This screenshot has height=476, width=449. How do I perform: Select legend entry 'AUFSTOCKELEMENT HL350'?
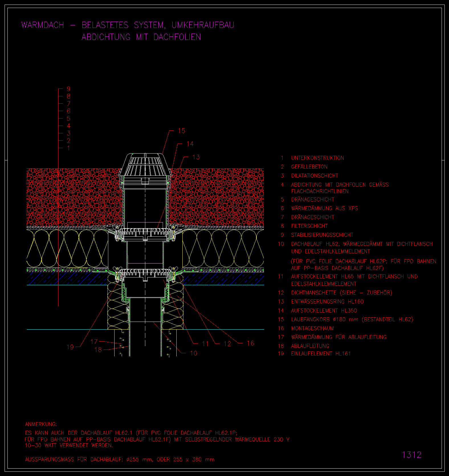tap(324, 310)
